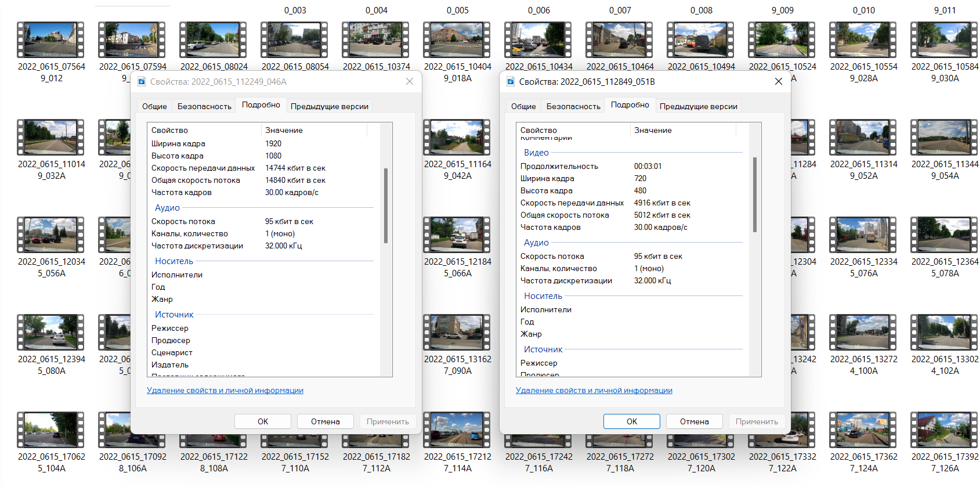This screenshot has height=487, width=980.
Task: Open Предыдущие версии tab in 051B dialog
Action: coord(698,106)
